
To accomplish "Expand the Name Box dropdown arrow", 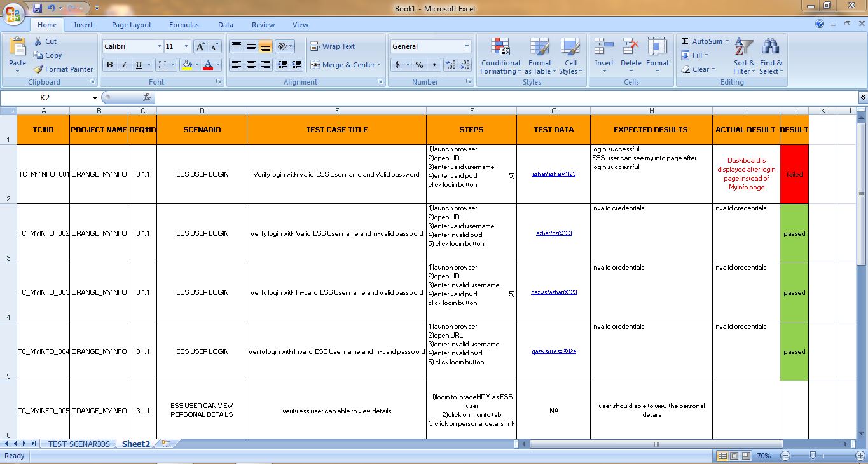I will (x=95, y=98).
